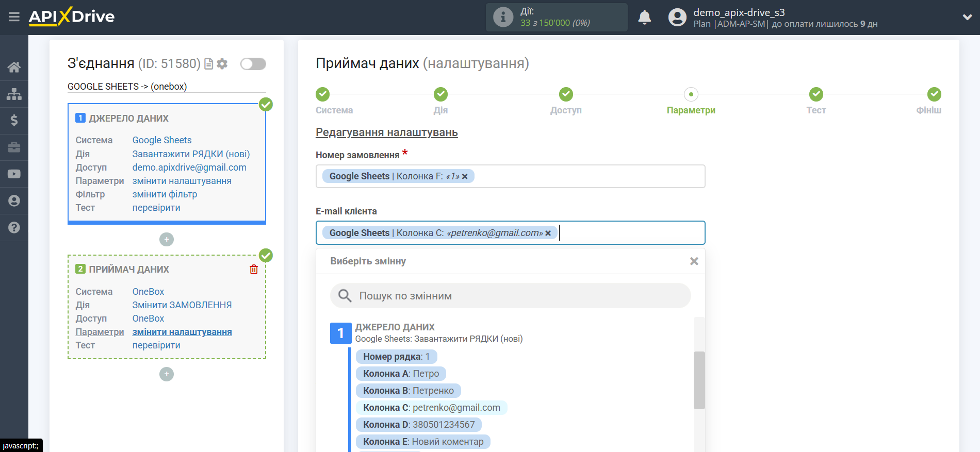
Task: Click the ПРИЙМАЧ ДАНИХ block header
Action: 128,269
